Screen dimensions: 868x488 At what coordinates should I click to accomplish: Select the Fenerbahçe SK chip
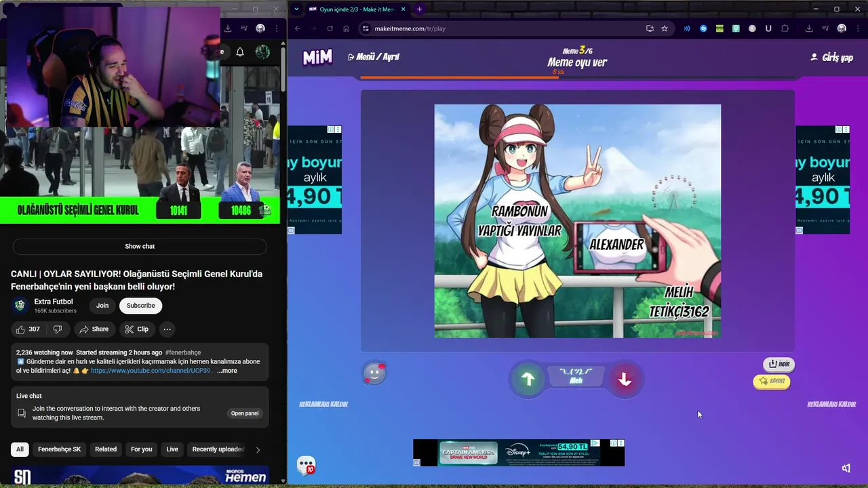tap(59, 449)
